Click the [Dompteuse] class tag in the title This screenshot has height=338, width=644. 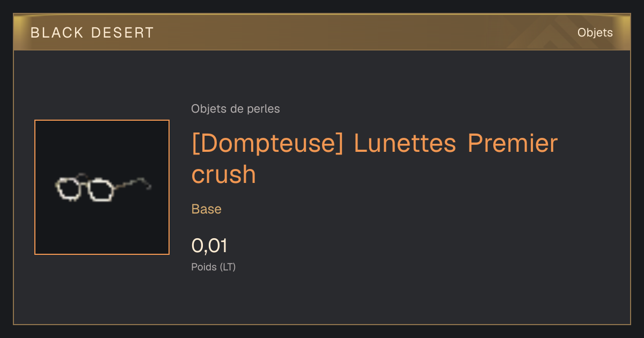pos(267,144)
